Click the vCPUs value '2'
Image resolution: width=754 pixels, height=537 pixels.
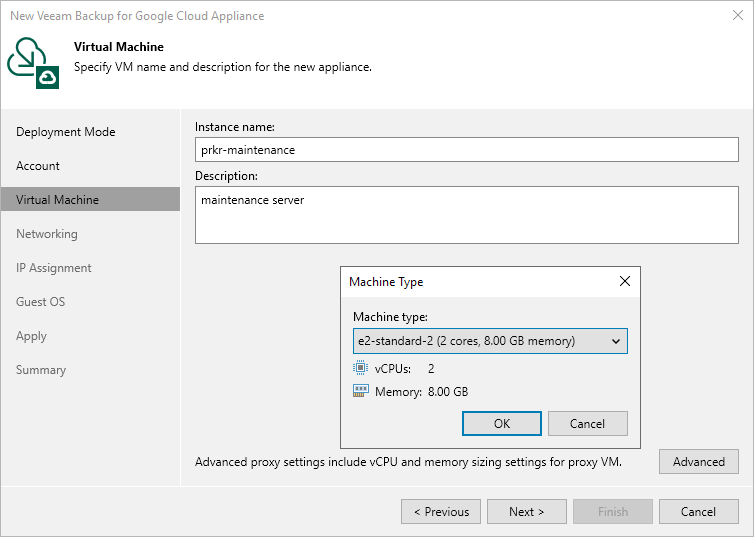431,369
